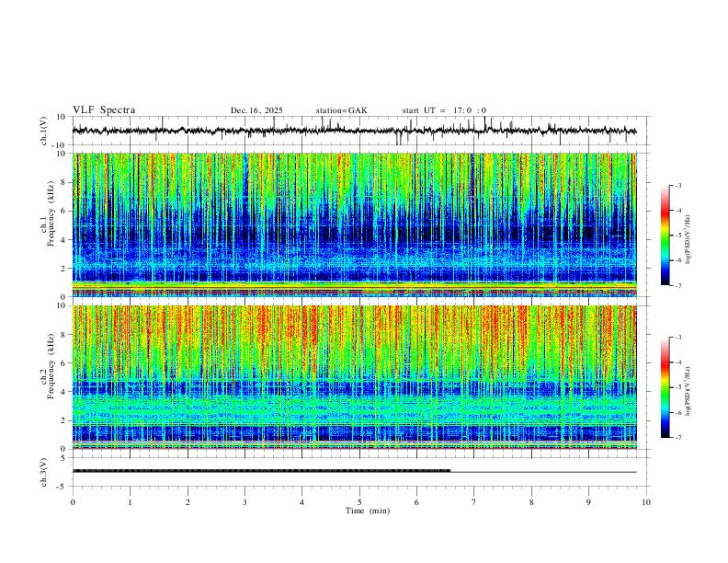Click the ch.2 "Frequency (kHz)" axis label
Image resolution: width=728 pixels, height=563 pixels.
click(51, 364)
